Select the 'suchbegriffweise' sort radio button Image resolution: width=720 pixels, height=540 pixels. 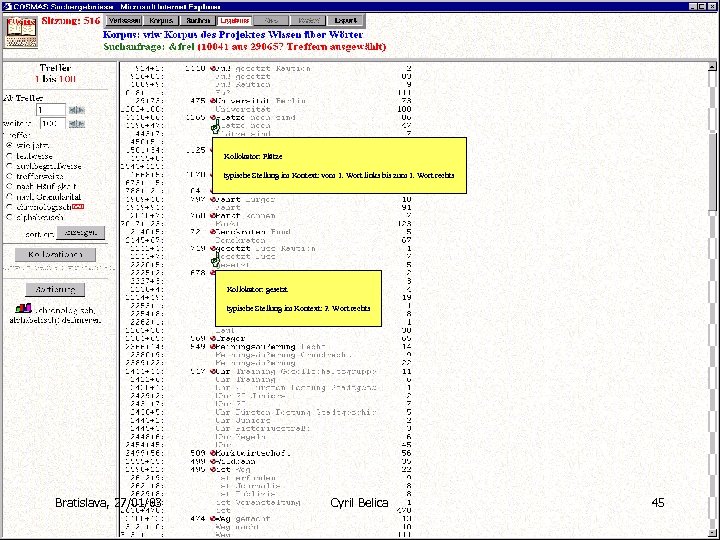pos(10,166)
